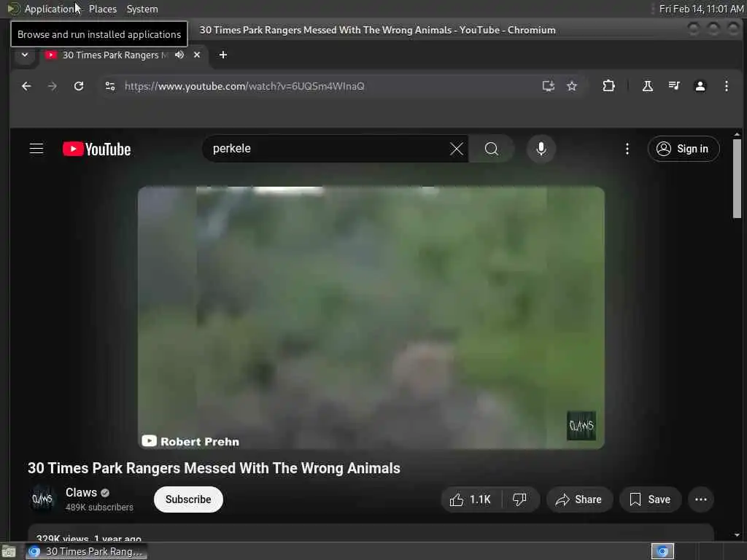Open media controls icon in toolbar
Image resolution: width=747 pixels, height=560 pixels.
pyautogui.click(x=673, y=86)
